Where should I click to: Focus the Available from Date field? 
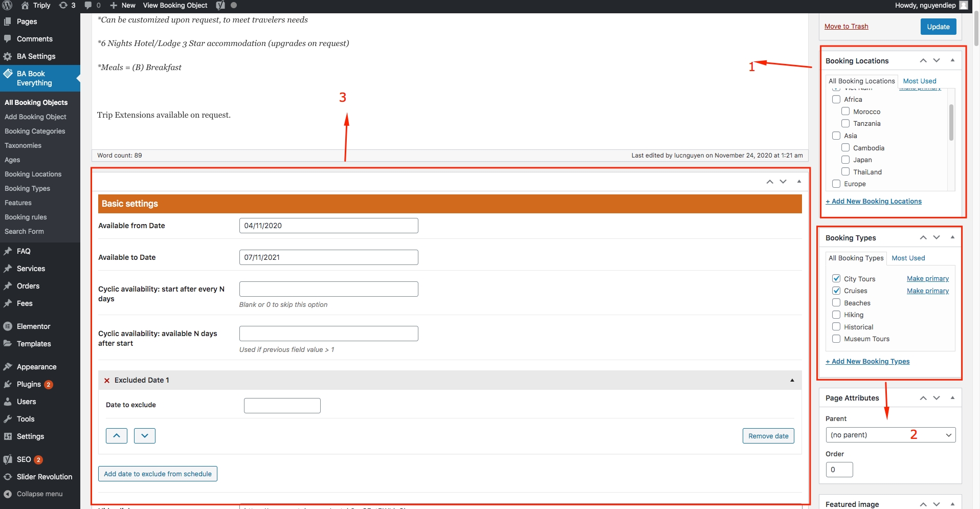pos(328,226)
